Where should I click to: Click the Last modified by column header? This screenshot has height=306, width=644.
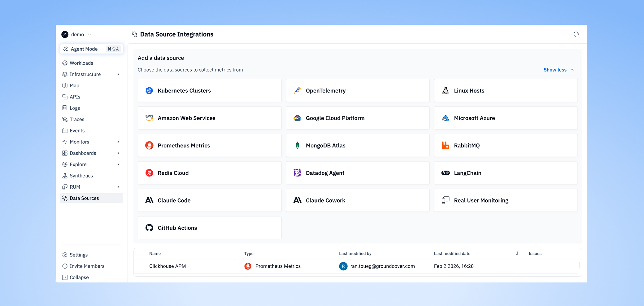coord(355,253)
